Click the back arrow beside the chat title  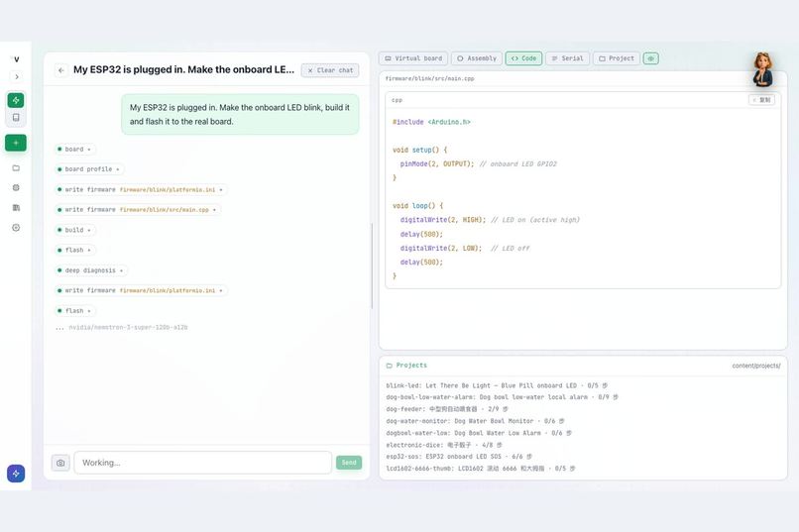(x=61, y=70)
